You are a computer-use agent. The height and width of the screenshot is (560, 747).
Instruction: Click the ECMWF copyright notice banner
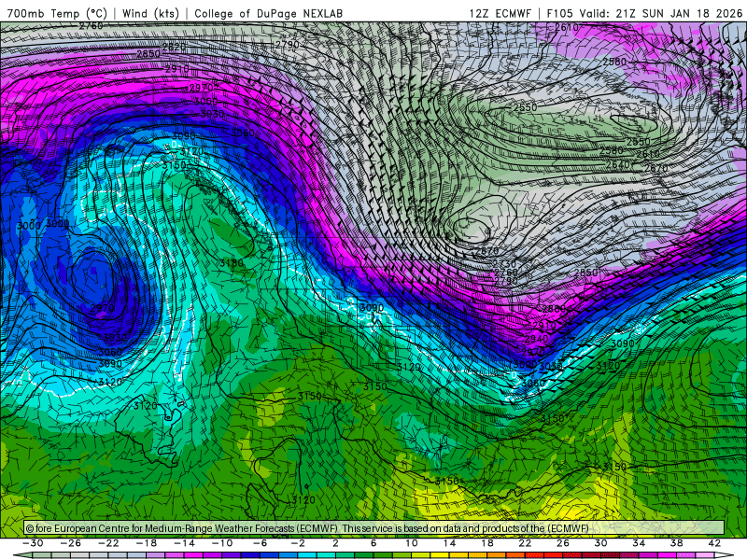click(x=374, y=528)
